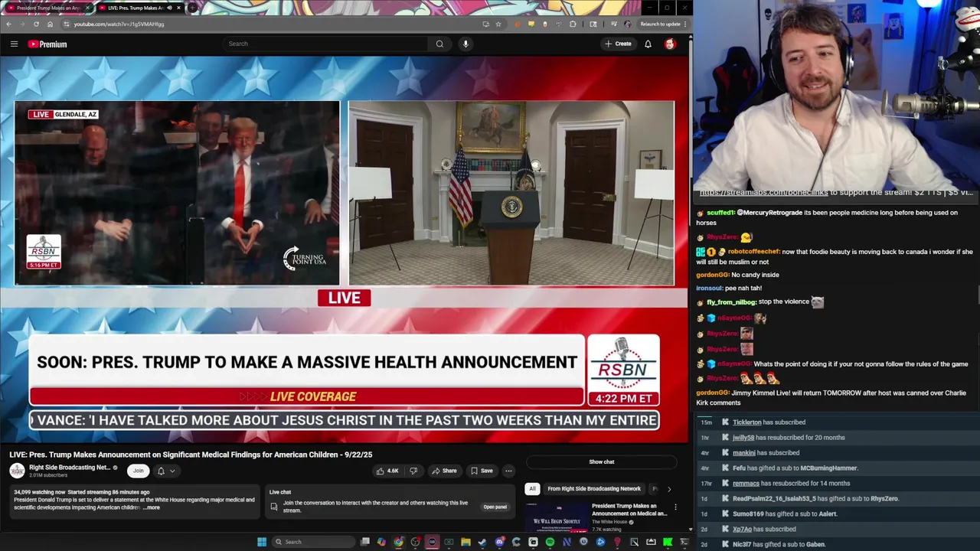Click the live video player area

point(344,250)
